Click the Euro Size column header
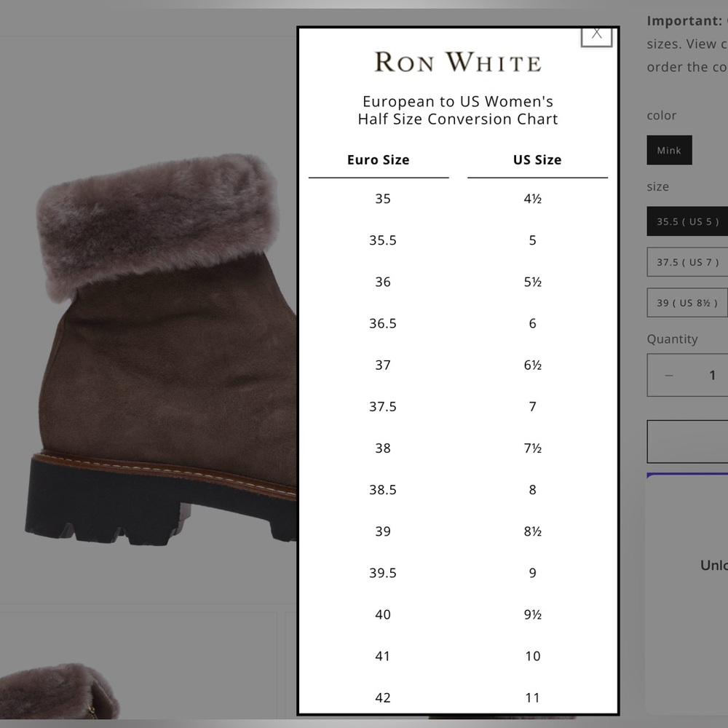Image resolution: width=728 pixels, height=728 pixels. point(379,159)
